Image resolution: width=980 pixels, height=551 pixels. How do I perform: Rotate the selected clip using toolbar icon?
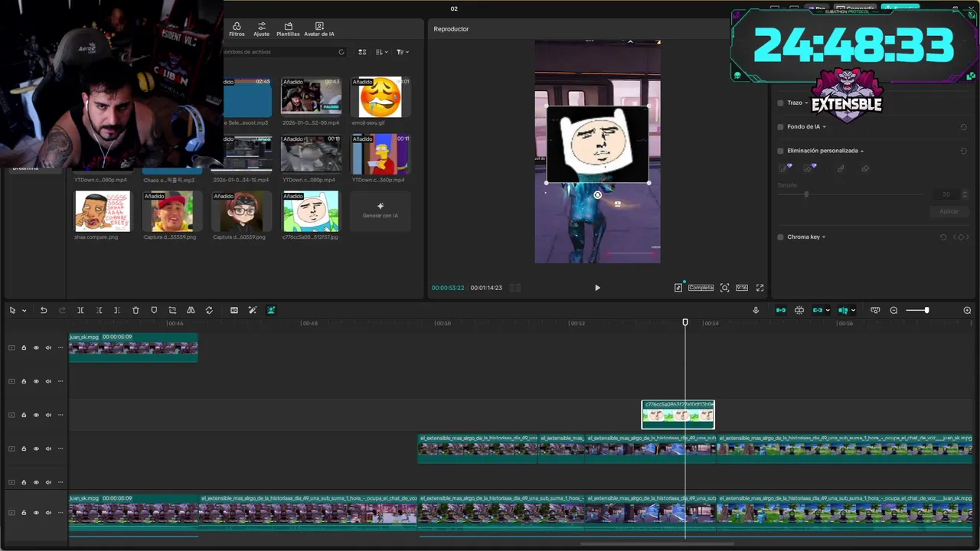pos(209,310)
